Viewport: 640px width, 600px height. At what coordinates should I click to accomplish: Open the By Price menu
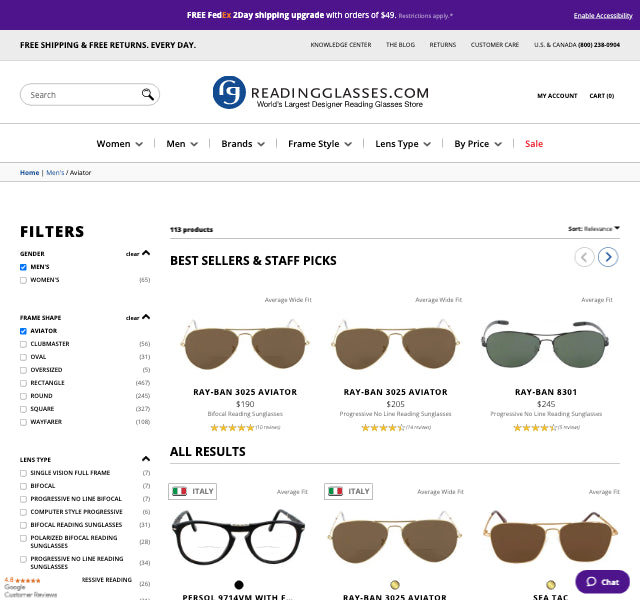pos(478,144)
